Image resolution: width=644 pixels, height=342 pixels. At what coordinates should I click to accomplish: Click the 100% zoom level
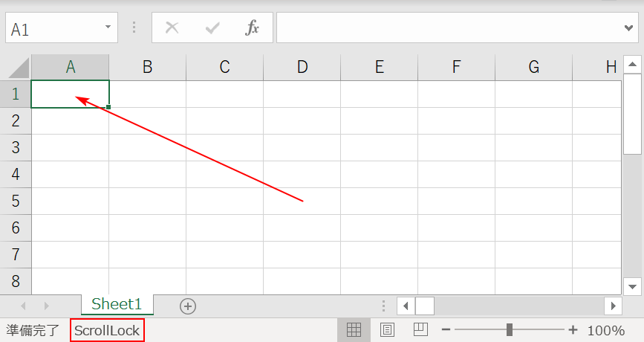coord(605,330)
